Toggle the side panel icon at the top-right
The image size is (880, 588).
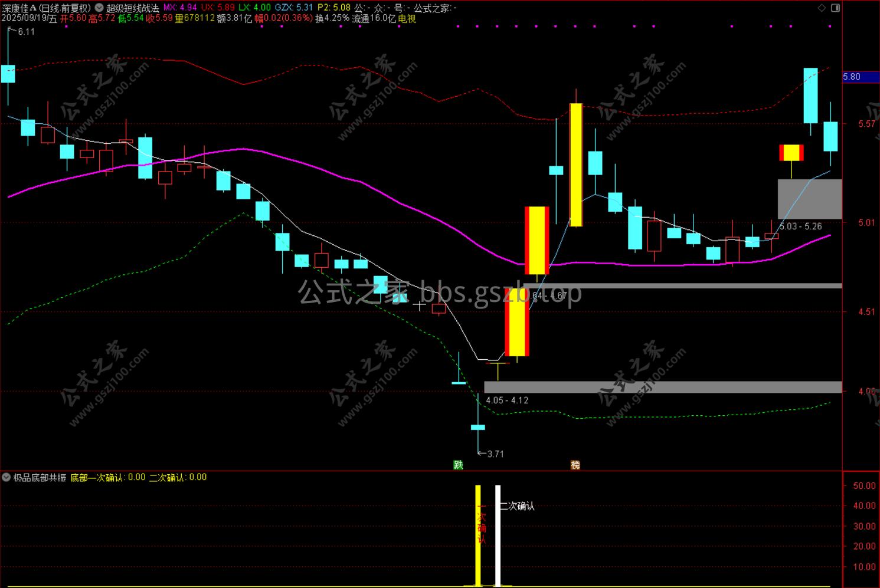tap(835, 8)
